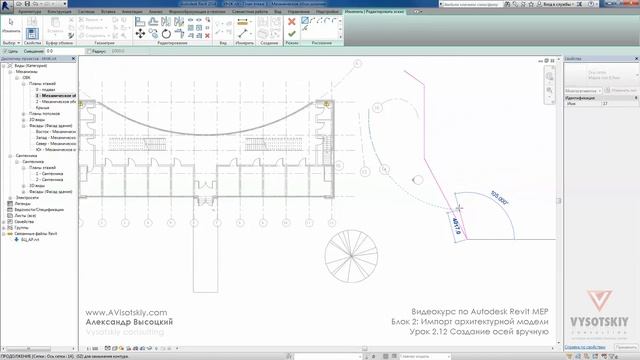Image resolution: width=640 pixels, height=360 pixels.
Task: Select the Ведомости/Спецификации tree item
Action: [39, 210]
